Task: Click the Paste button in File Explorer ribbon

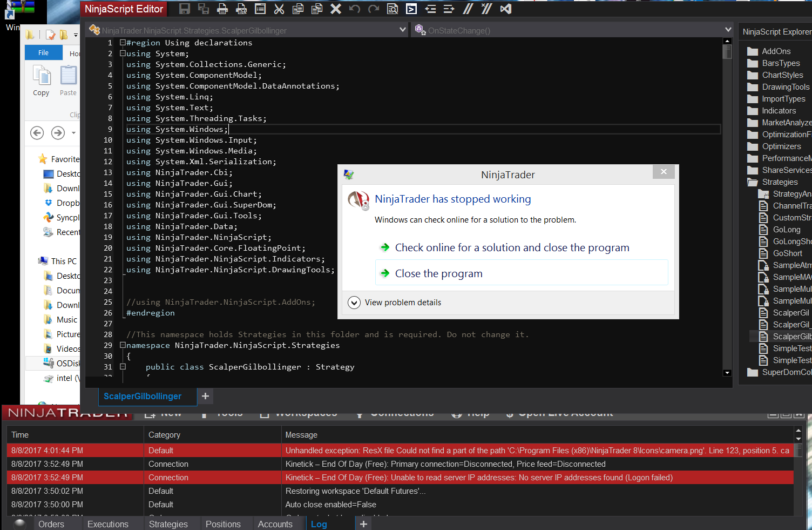Action: click(x=68, y=81)
